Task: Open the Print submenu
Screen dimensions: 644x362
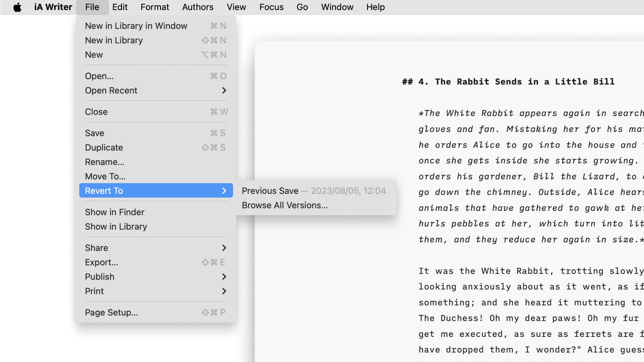Action: (156, 291)
